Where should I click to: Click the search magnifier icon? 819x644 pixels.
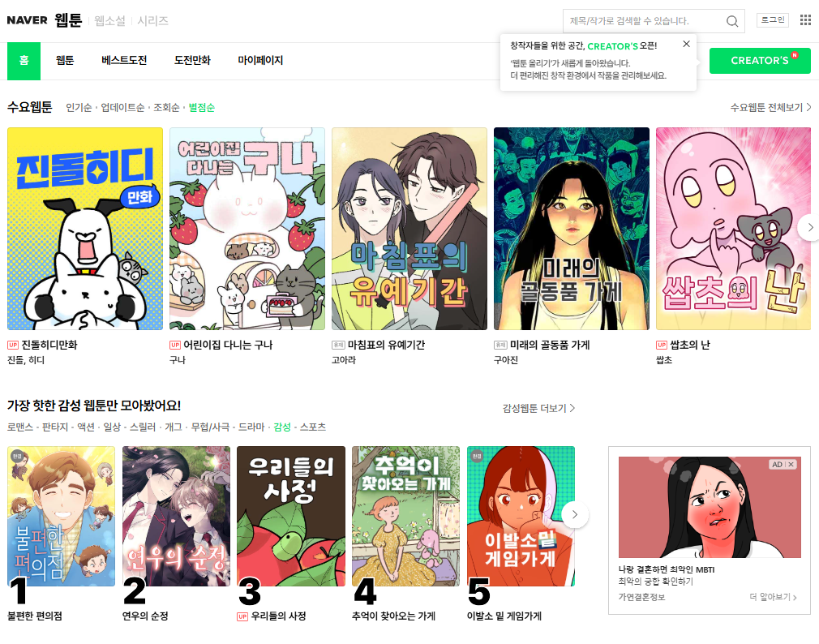732,21
